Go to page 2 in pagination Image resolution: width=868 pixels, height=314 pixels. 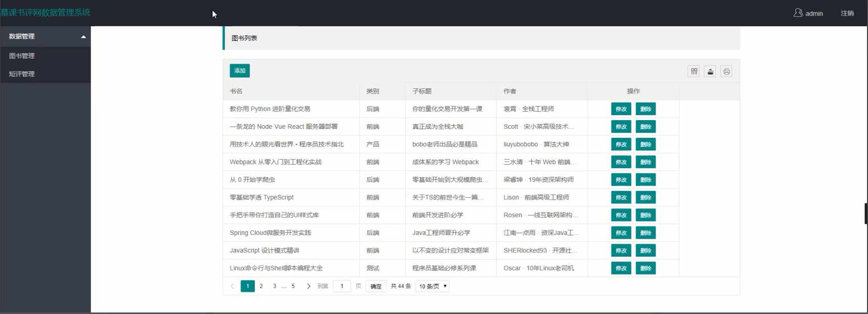261,286
